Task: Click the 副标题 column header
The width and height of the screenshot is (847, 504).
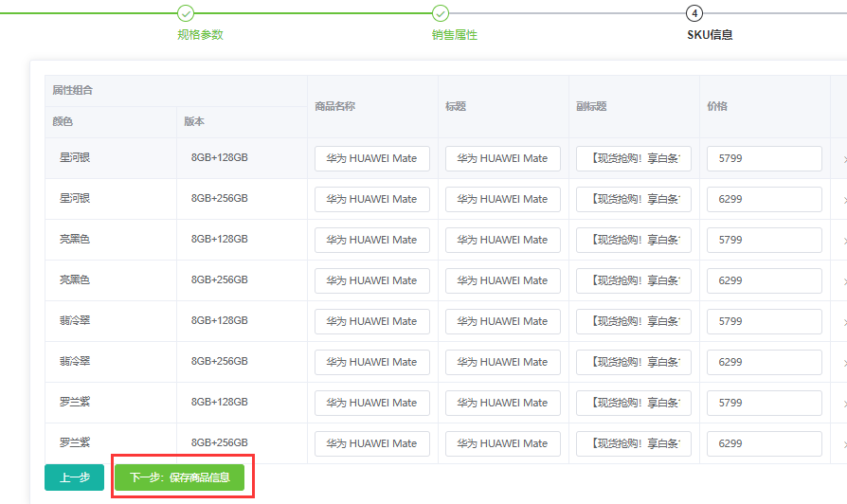Action: point(591,106)
